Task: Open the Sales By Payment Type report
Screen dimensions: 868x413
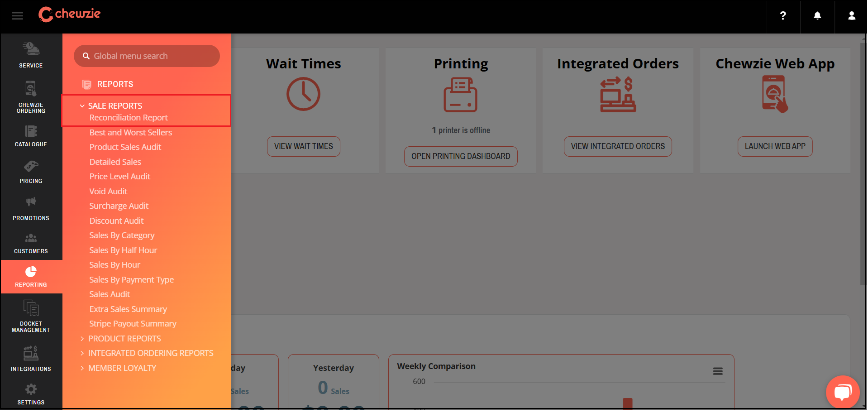Action: click(132, 280)
